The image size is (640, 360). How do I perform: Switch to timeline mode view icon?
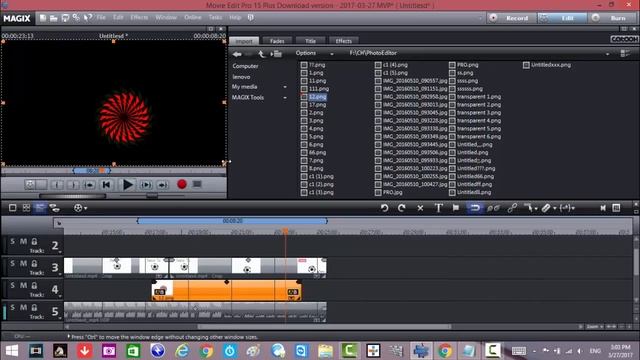[x=40, y=208]
